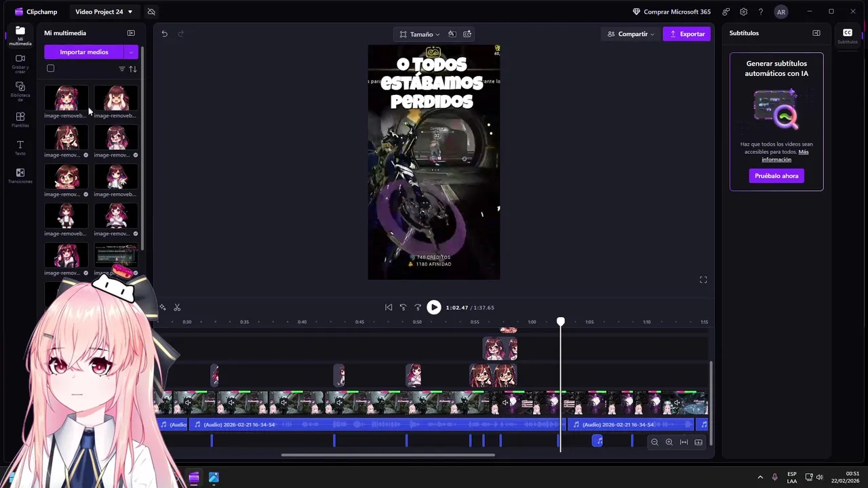Click the Exportar button
This screenshot has height=488, width=868.
tap(687, 34)
